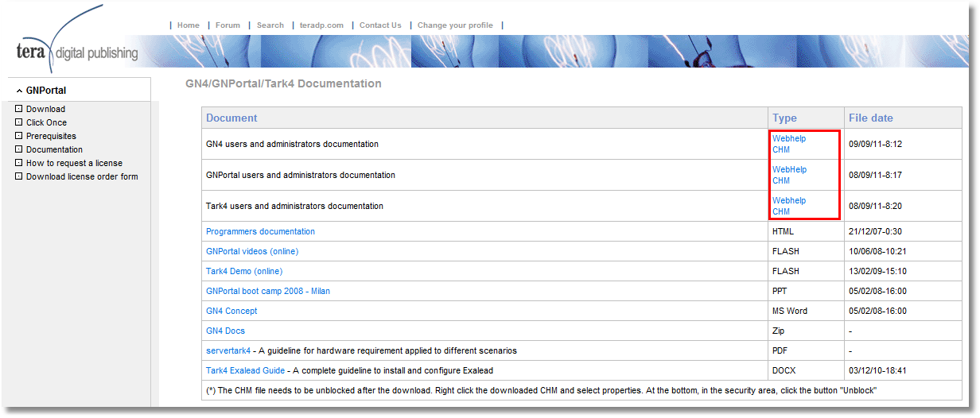Click the square bullet icon beside Documentation
The image size is (980, 418).
[x=19, y=149]
